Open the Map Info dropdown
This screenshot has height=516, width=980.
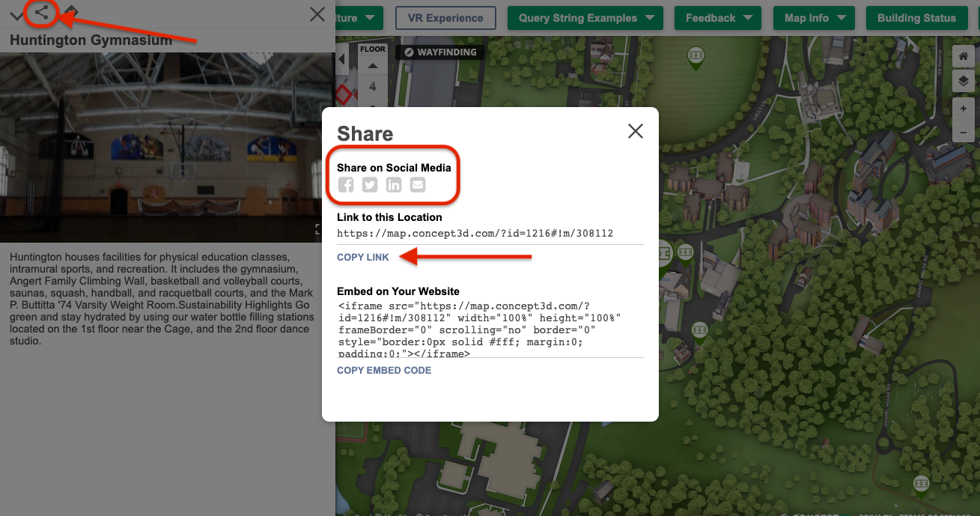tap(813, 17)
